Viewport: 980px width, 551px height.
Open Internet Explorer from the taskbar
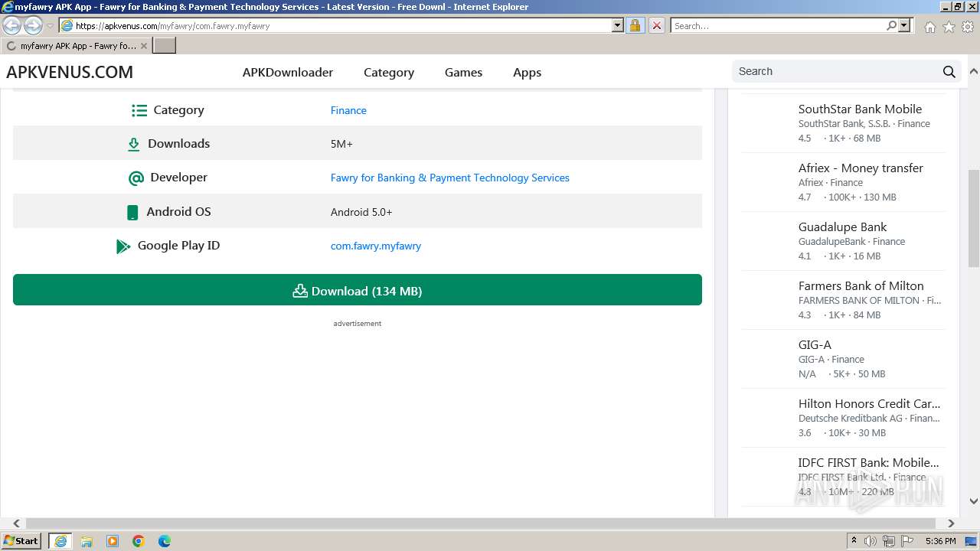click(x=60, y=541)
